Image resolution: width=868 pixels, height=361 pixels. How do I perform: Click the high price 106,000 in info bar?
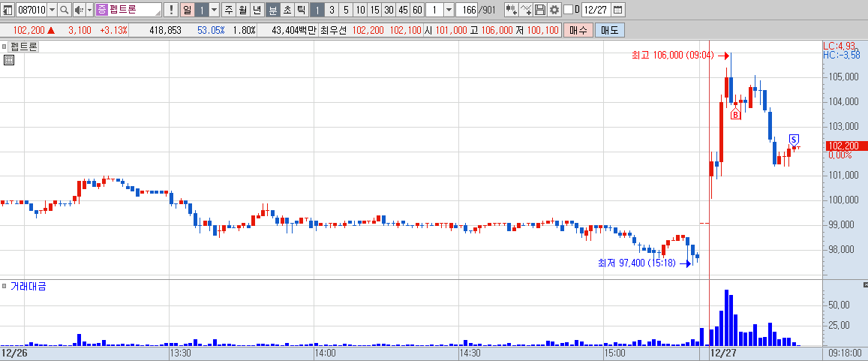tap(496, 31)
